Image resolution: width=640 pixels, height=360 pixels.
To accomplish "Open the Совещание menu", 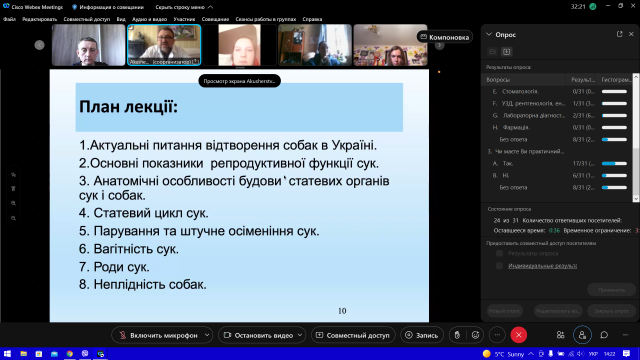I will point(215,19).
